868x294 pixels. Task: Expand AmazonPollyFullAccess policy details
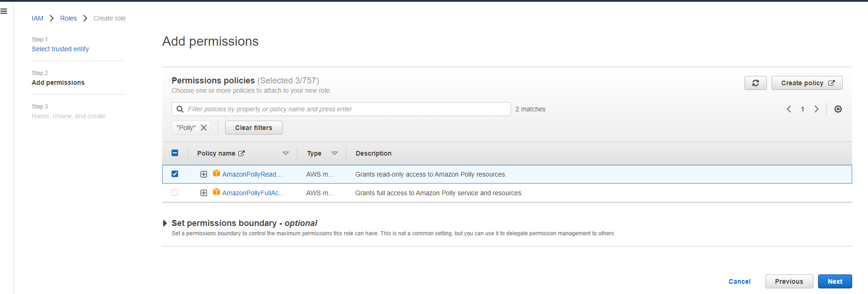pos(204,193)
